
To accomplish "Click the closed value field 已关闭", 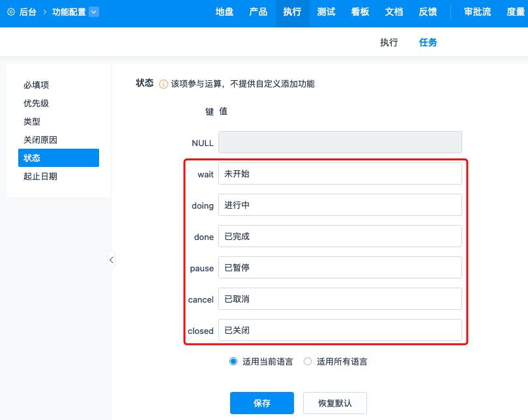I will pos(340,330).
